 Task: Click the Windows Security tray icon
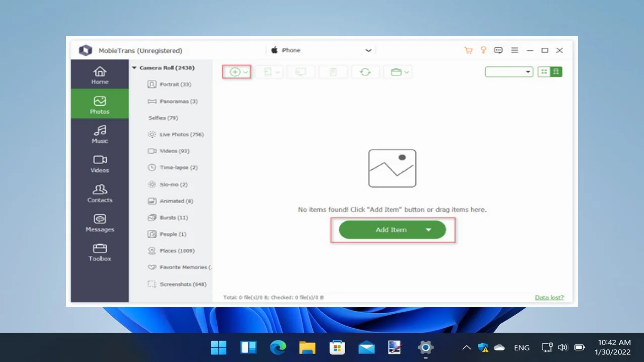[484, 347]
